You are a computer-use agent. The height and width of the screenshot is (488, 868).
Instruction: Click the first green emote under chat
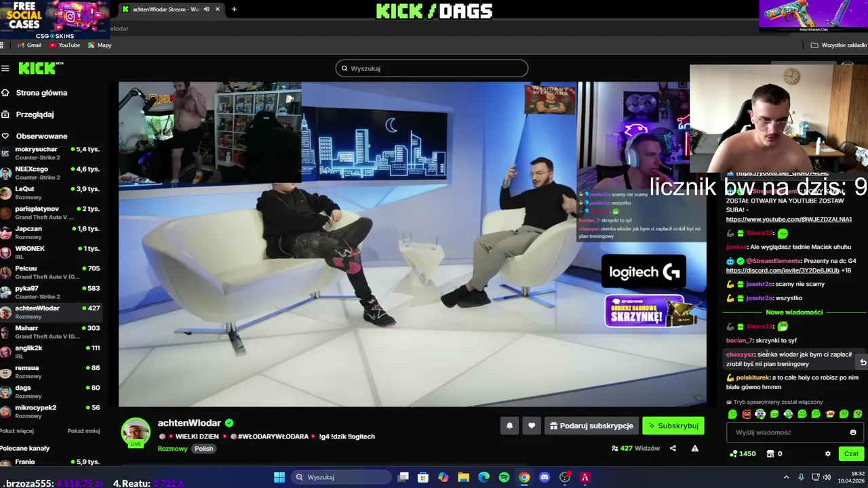click(x=732, y=414)
